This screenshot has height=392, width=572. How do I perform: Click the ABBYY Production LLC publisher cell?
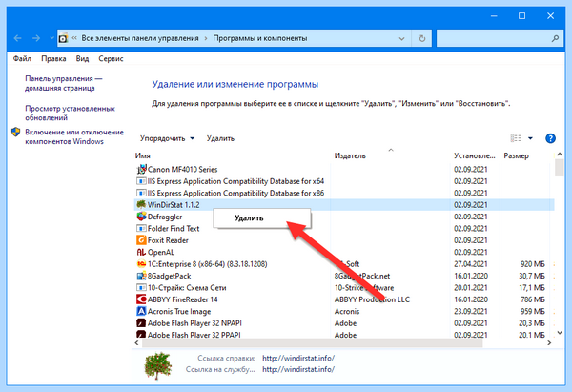372,299
